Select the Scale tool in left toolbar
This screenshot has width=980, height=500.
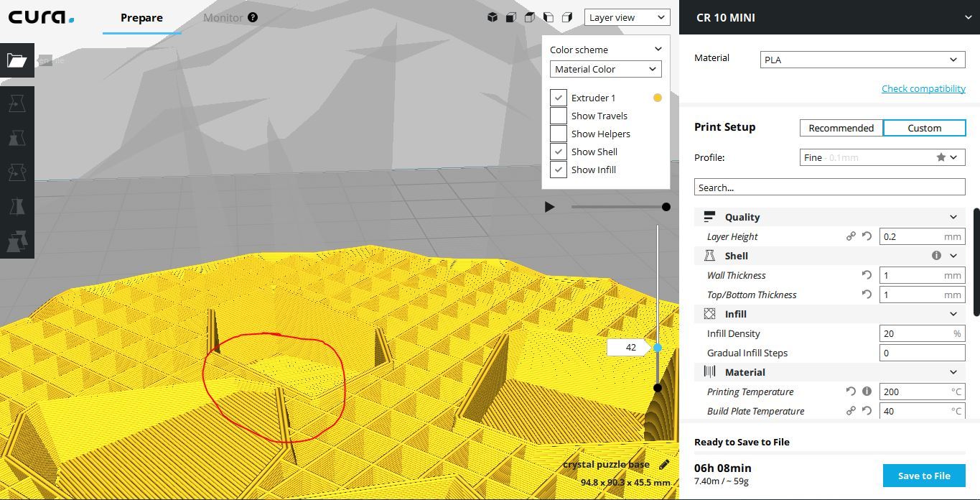17,138
